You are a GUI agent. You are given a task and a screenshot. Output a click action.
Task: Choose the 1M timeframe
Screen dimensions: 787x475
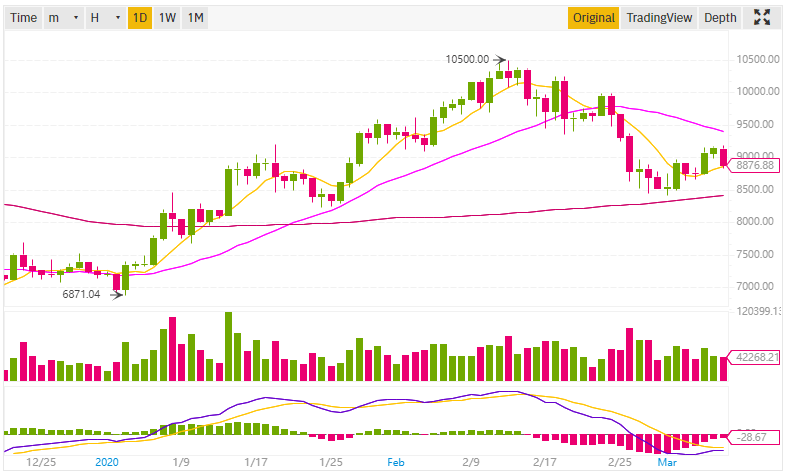coord(196,18)
